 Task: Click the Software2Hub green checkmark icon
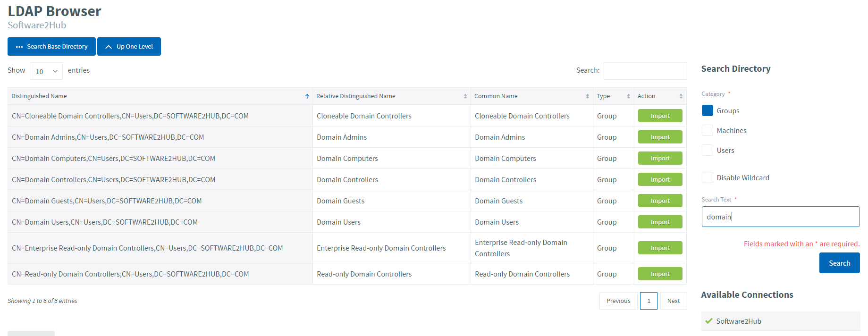708,321
